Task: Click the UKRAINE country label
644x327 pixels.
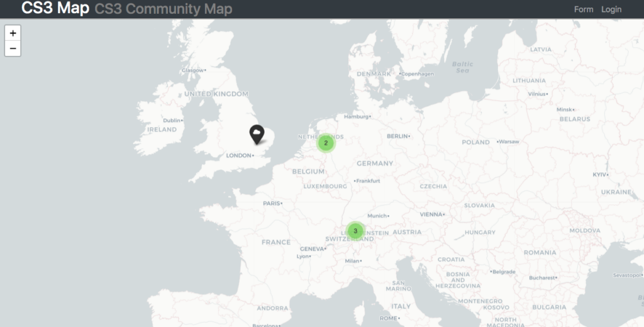Action: point(616,192)
